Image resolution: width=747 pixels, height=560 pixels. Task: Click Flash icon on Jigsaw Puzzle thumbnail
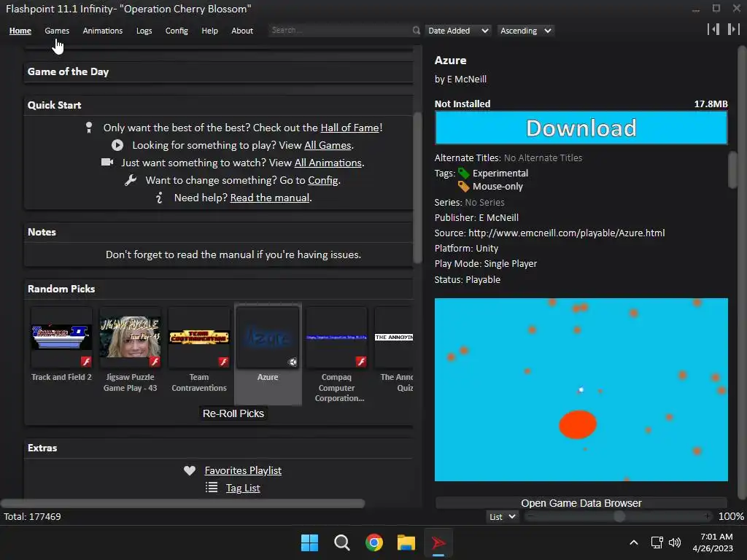pos(155,362)
